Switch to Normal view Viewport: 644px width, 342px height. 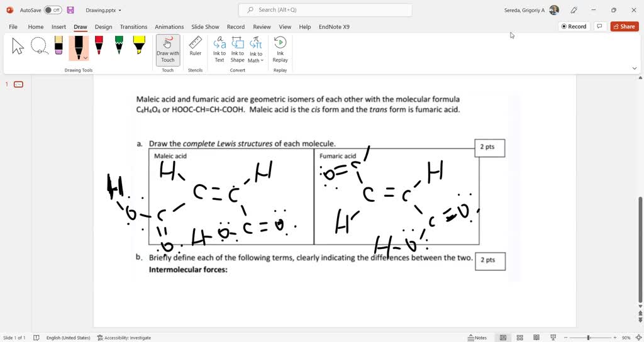[x=502, y=338]
